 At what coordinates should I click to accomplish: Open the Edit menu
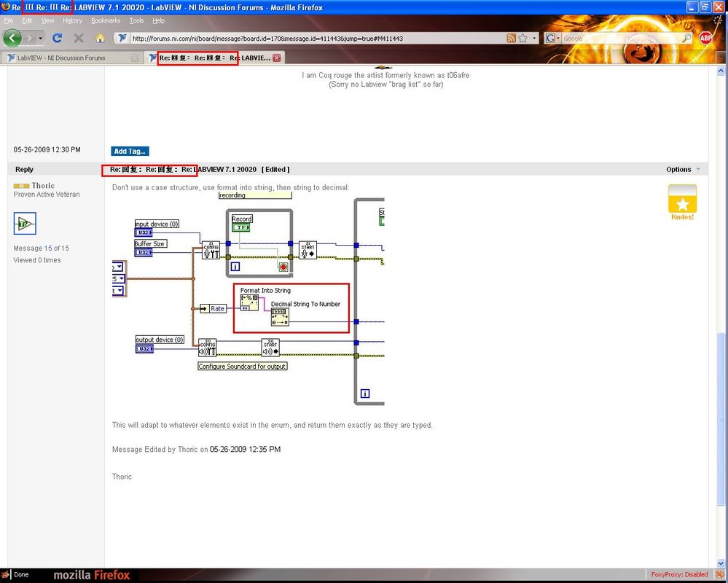[x=28, y=20]
